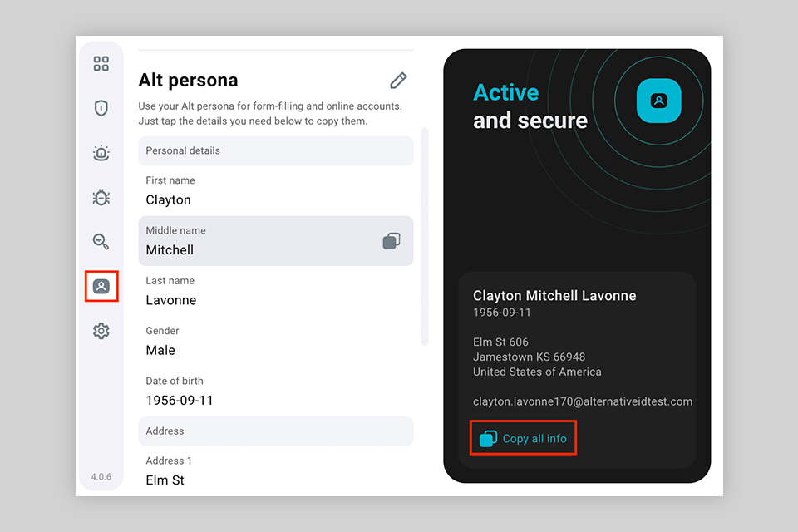Copy the Gender Male field
Image resolution: width=798 pixels, height=532 pixels.
275,342
